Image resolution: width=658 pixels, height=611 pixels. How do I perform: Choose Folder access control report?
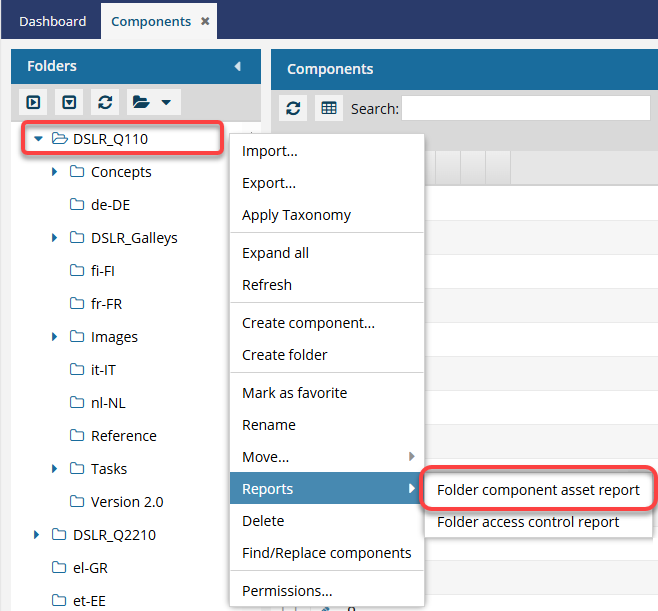point(528,522)
